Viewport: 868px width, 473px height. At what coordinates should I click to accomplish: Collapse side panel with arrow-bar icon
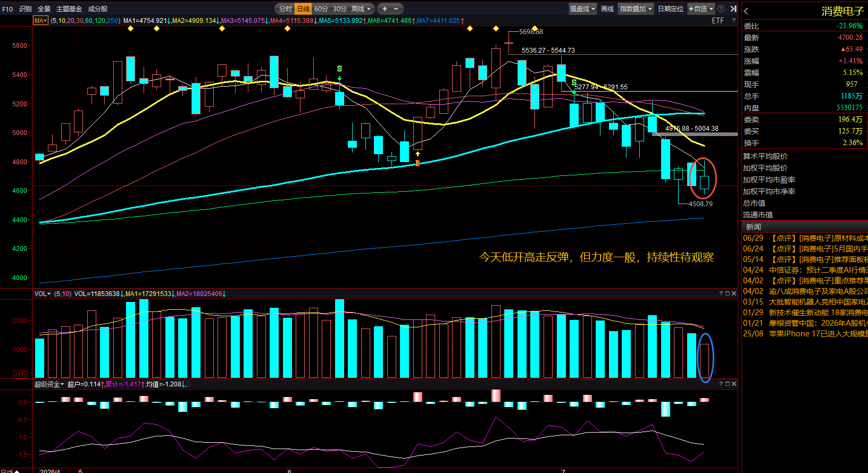pyautogui.click(x=733, y=9)
